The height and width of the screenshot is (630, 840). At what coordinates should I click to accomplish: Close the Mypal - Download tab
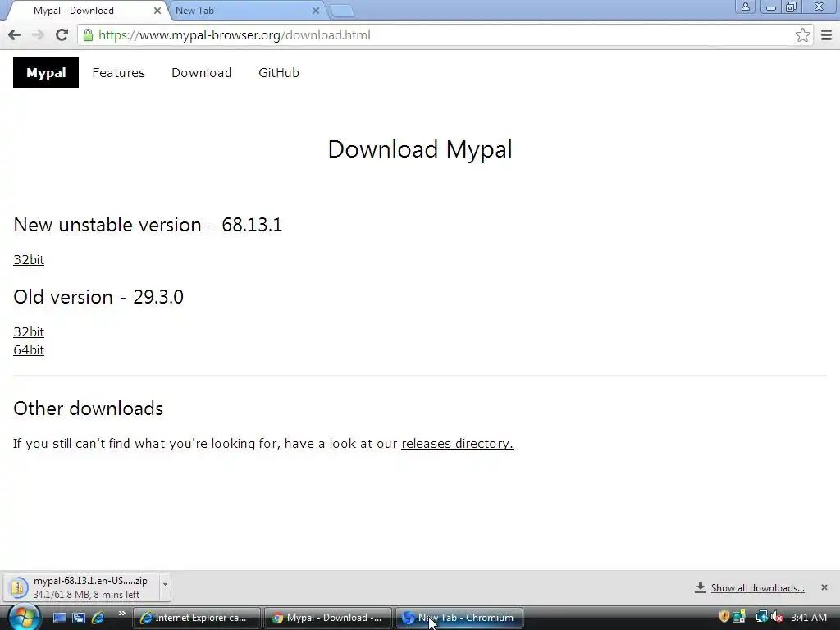click(x=157, y=11)
